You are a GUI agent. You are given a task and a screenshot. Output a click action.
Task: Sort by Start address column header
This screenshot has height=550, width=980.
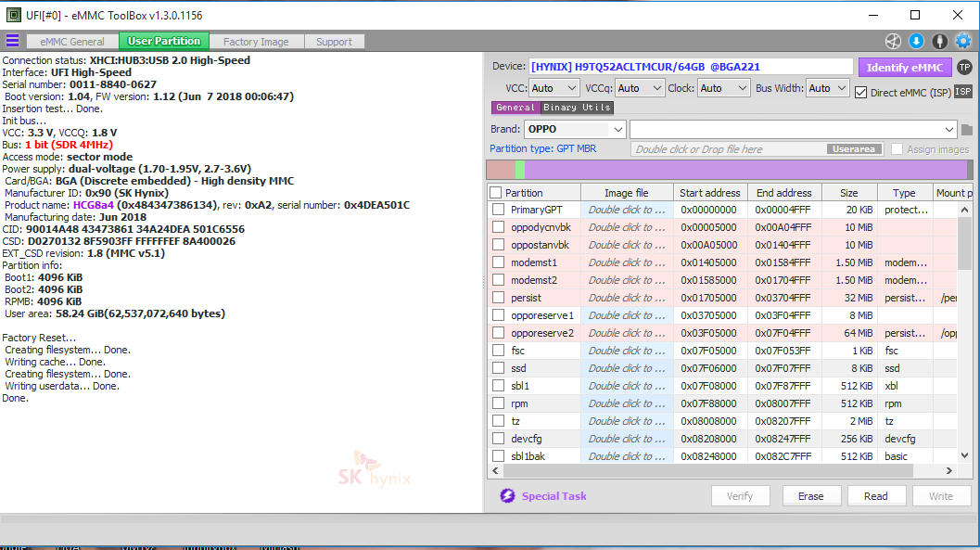[709, 193]
